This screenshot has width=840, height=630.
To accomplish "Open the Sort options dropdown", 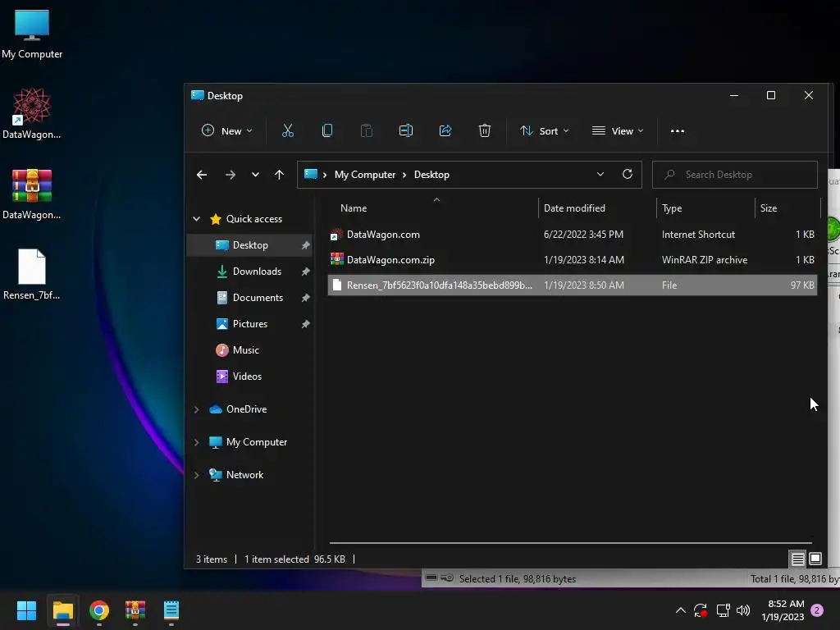I will (545, 130).
